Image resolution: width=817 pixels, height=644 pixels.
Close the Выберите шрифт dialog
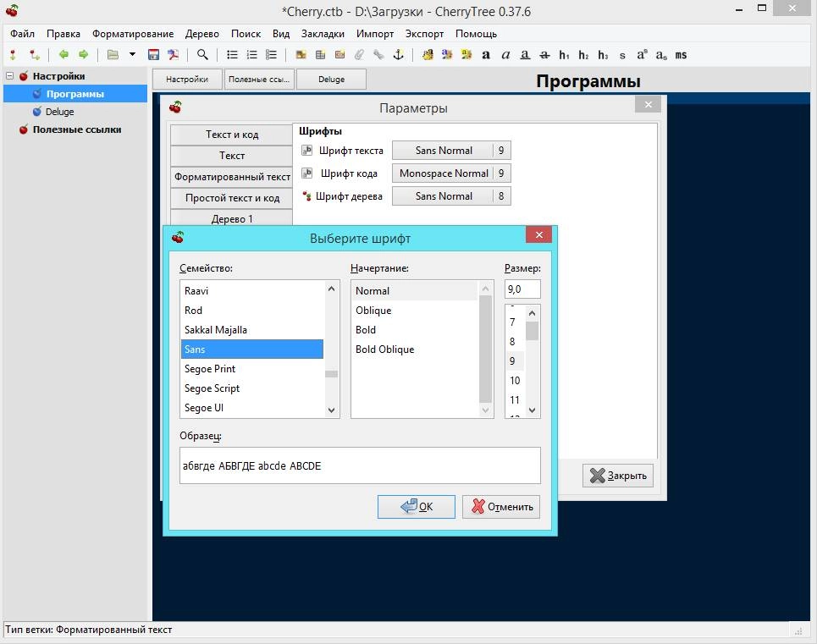click(x=538, y=234)
